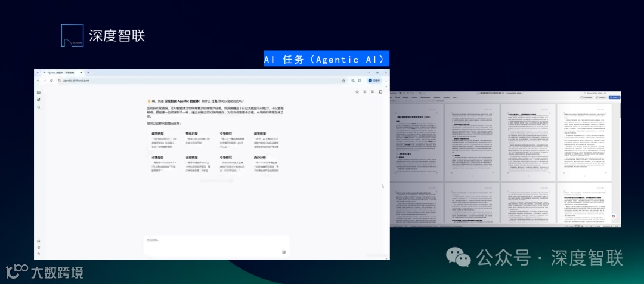Send message with the round send button
Image resolution: width=644 pixels, height=284 pixels.
(x=284, y=252)
